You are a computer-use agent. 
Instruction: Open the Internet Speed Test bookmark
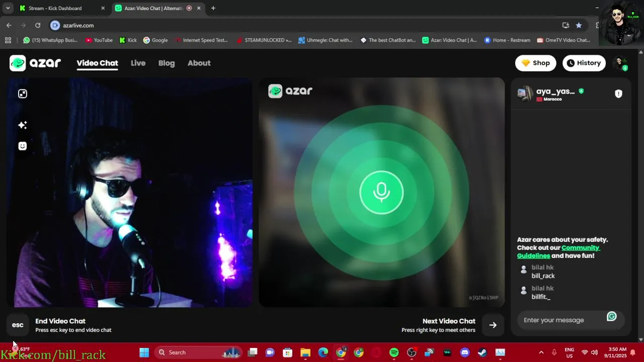tap(201, 40)
